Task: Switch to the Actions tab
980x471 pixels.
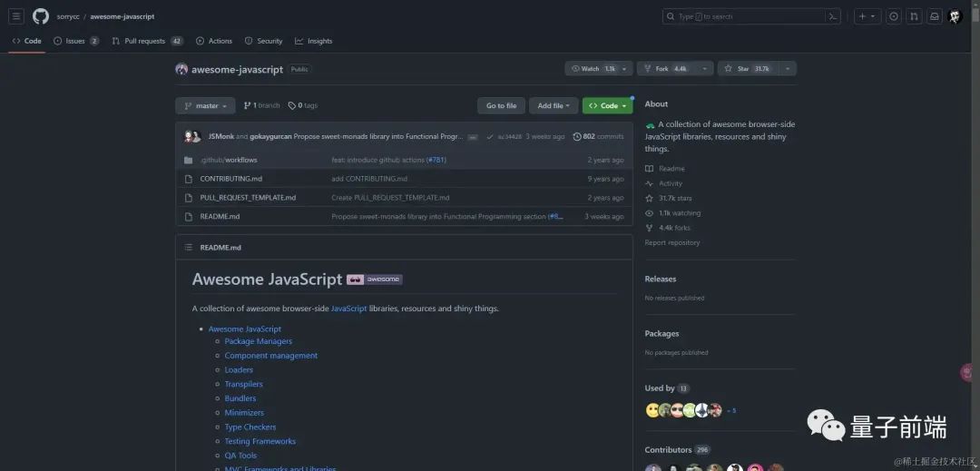Action: point(214,41)
